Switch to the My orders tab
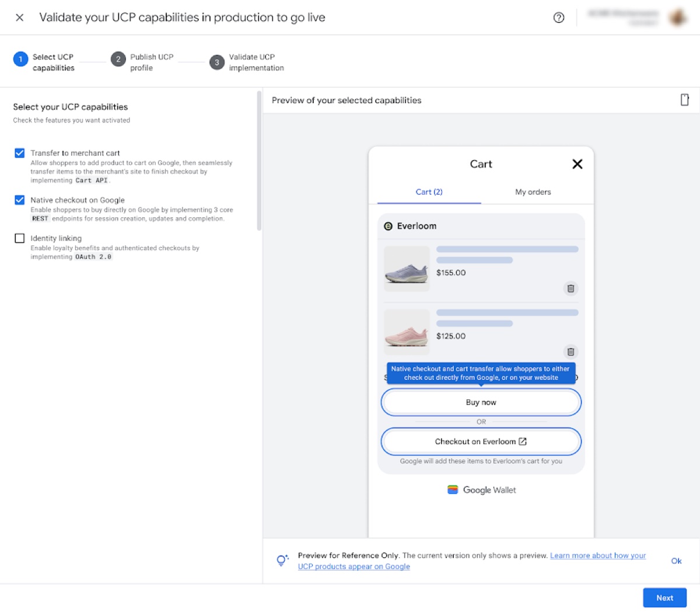 click(533, 192)
